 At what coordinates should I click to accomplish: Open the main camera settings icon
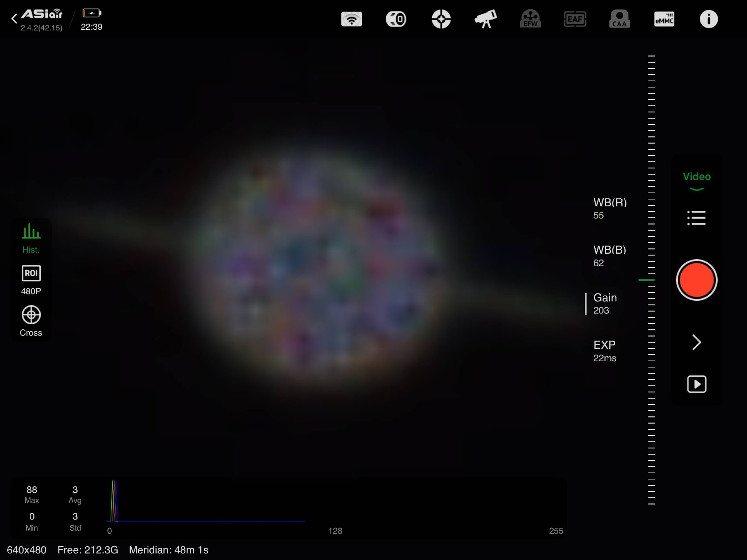pos(396,19)
